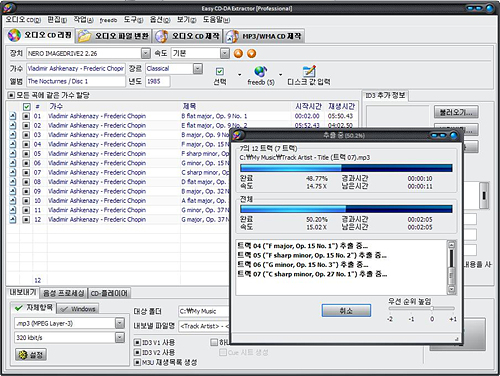Click the app icon in main title bar

pyautogui.click(x=9, y=8)
